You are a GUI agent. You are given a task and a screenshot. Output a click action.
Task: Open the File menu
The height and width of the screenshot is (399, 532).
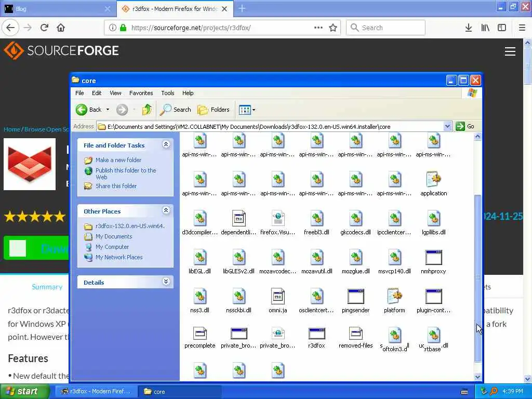[79, 93]
